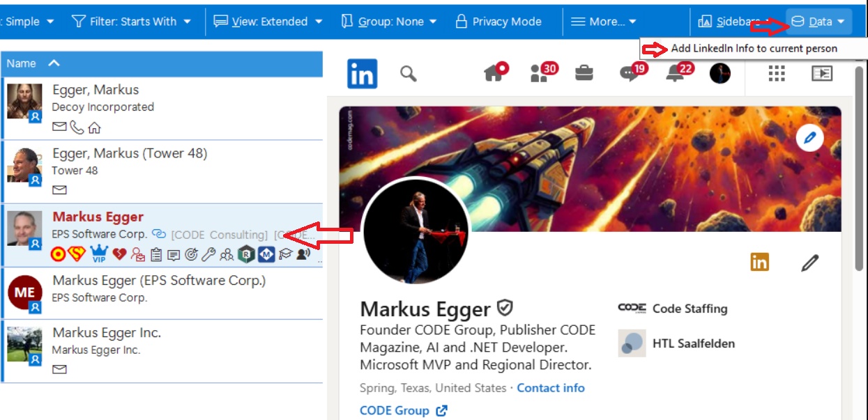The image size is (868, 420).
Task: Select contact Egger, Markus (Tower 48)
Action: pos(163,171)
